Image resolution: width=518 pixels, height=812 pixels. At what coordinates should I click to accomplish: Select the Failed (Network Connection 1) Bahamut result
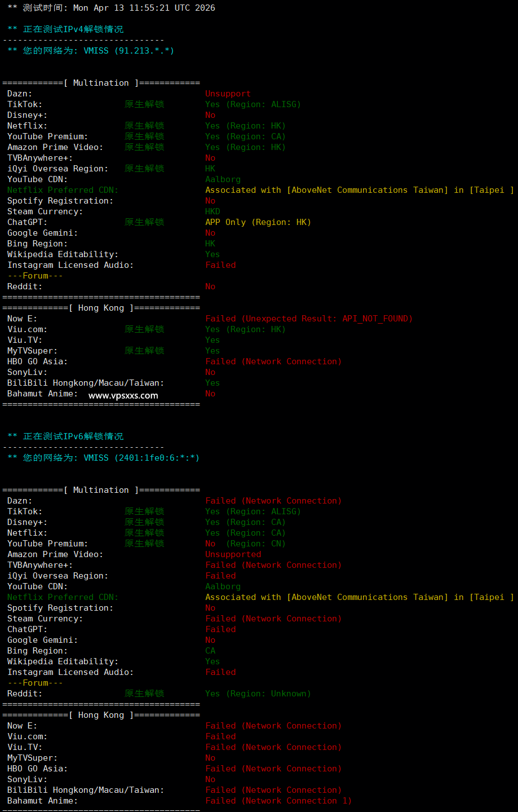tap(278, 801)
